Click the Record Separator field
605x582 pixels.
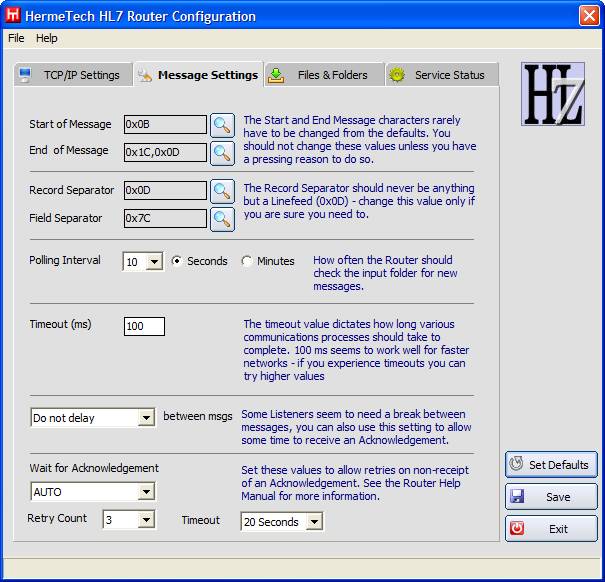click(x=165, y=190)
